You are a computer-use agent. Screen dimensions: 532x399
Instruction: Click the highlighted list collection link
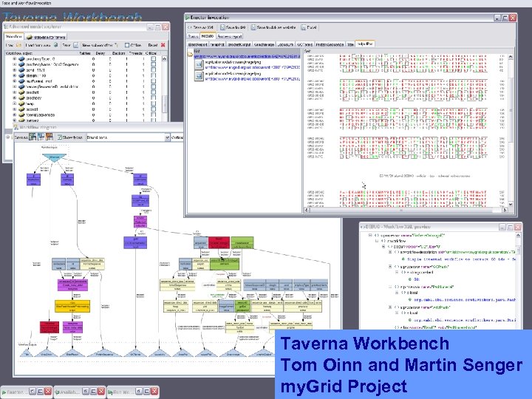pos(247,56)
